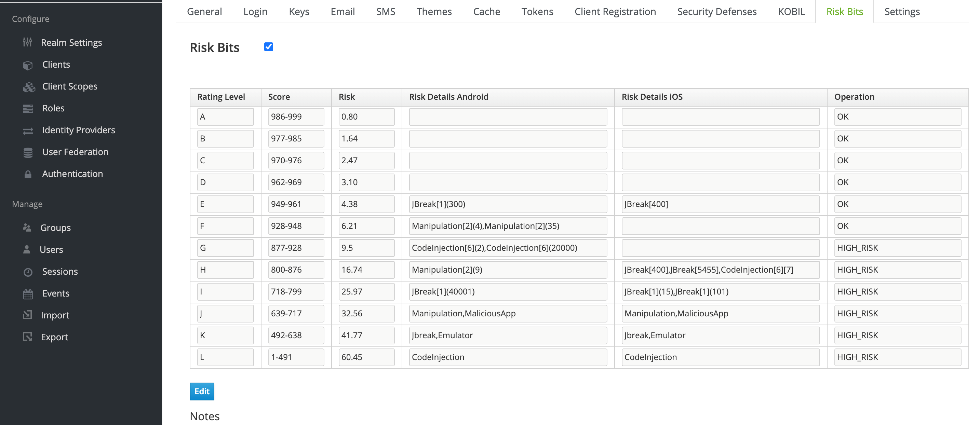This screenshot has height=425, width=980.
Task: Go to Groups in sidebar
Action: tap(55, 228)
